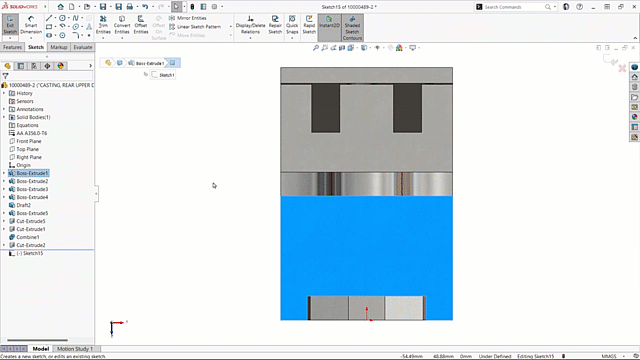Toggle the Rapid Sketch tool

click(x=309, y=25)
